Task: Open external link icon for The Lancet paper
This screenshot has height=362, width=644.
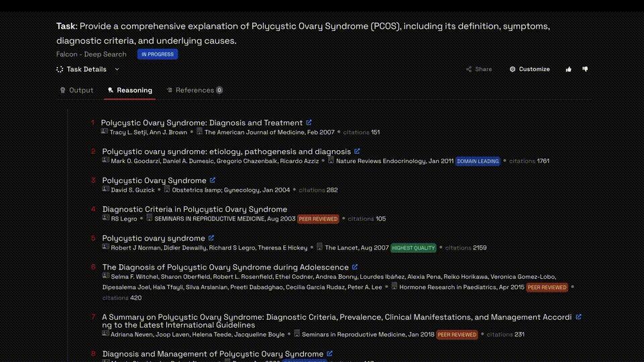Action: tap(211, 238)
